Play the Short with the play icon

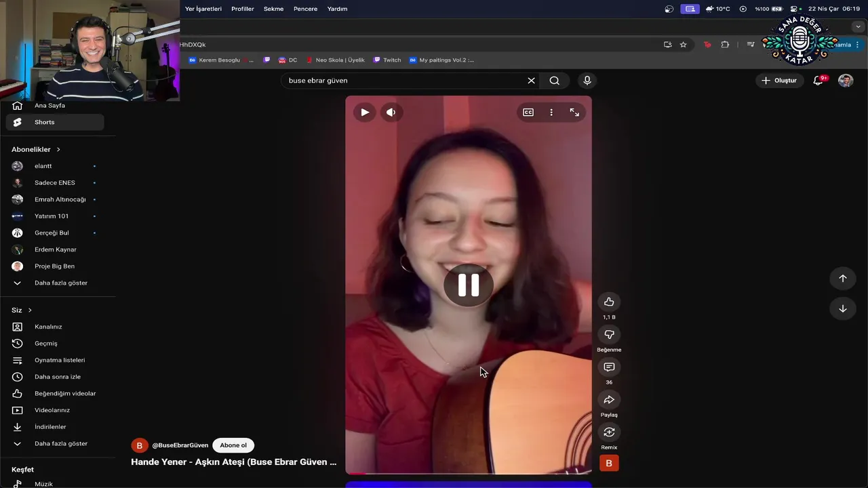(x=365, y=113)
